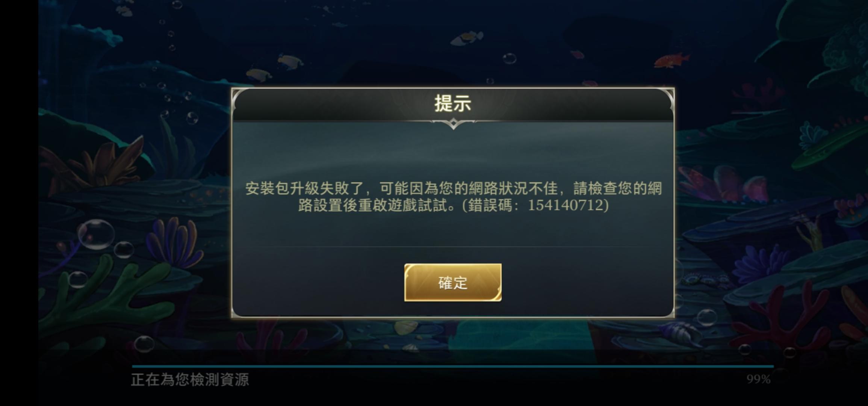Confirm the error with the 確定 button

[453, 282]
